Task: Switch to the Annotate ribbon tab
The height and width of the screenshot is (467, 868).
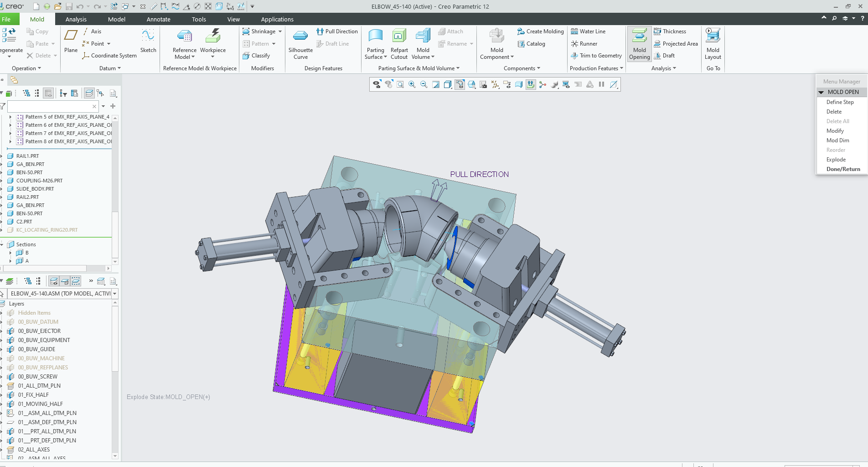Action: click(158, 19)
